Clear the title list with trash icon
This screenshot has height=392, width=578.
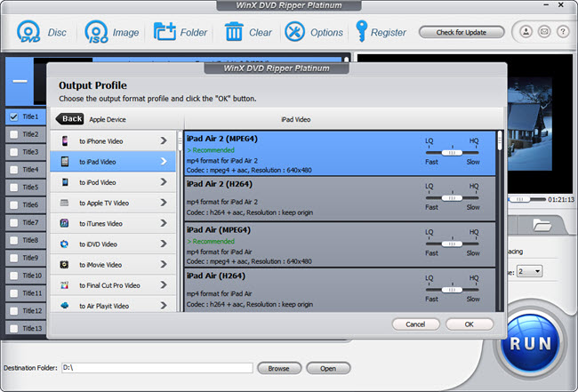[x=234, y=32]
